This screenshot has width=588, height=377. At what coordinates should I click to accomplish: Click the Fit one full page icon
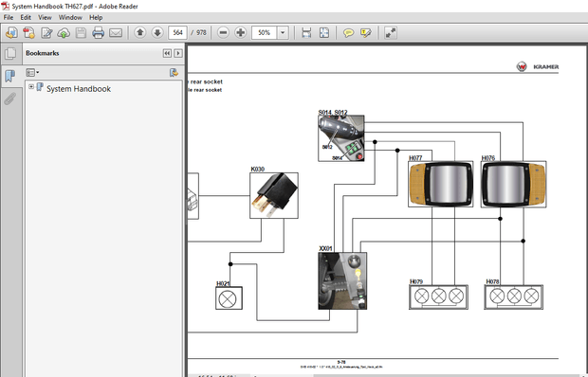coord(324,33)
